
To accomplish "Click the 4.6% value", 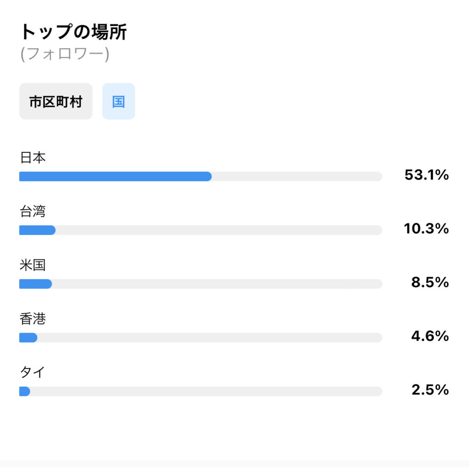I will pos(430,336).
